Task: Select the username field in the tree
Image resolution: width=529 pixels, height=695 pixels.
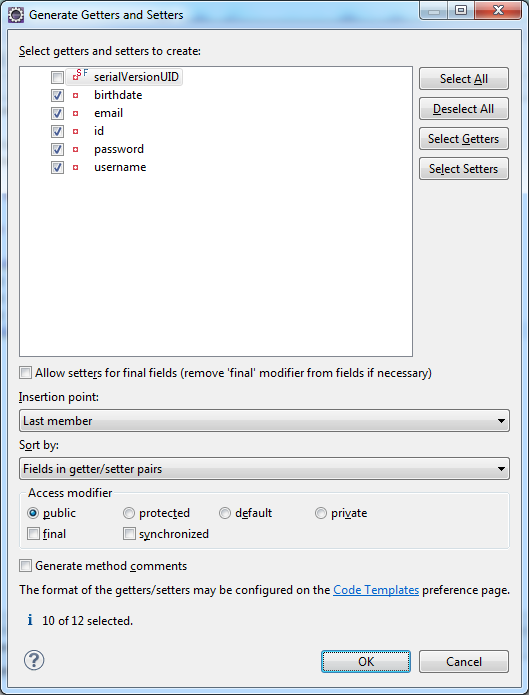Action: (120, 167)
